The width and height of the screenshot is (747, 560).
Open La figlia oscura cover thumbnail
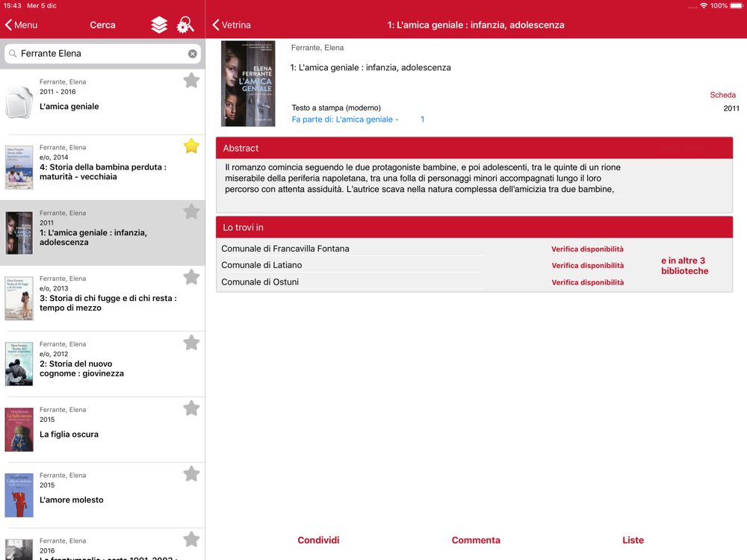[x=19, y=429]
